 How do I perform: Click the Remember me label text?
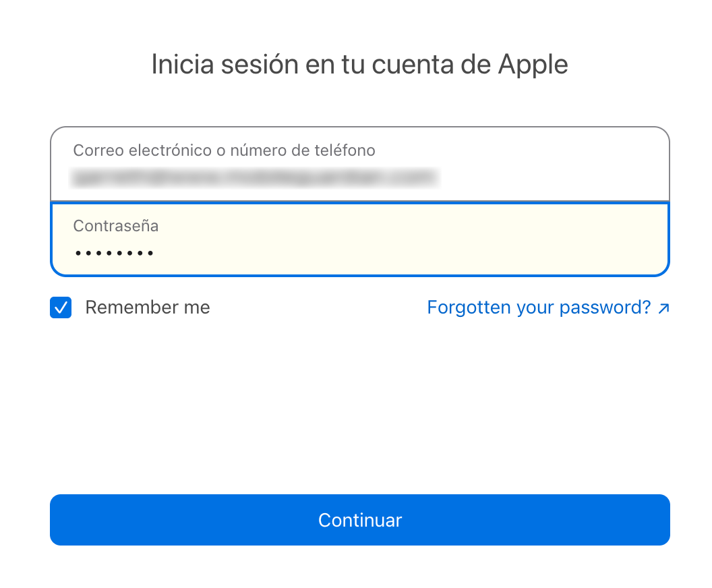click(x=147, y=307)
